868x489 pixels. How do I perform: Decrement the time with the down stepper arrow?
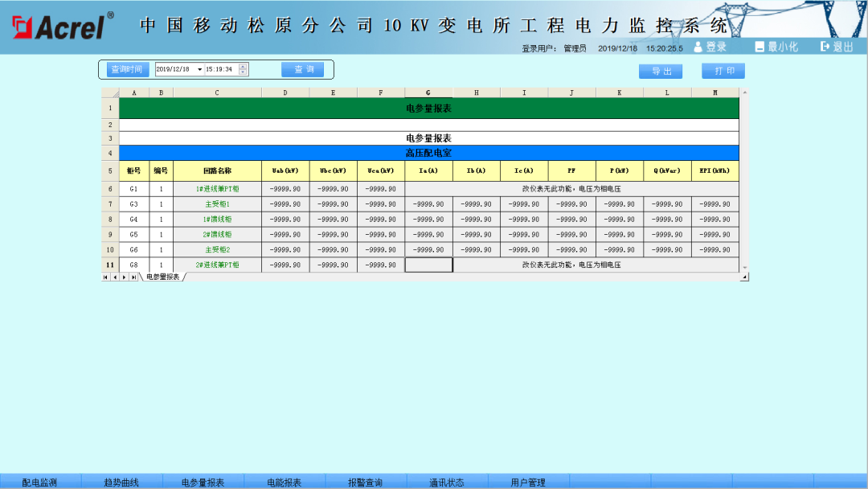tap(243, 73)
